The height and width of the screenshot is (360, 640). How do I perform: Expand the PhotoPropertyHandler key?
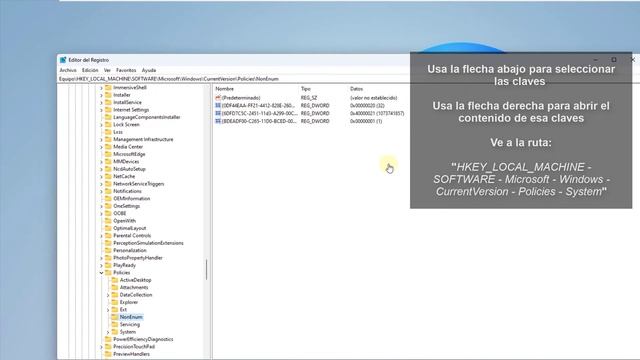point(101,258)
